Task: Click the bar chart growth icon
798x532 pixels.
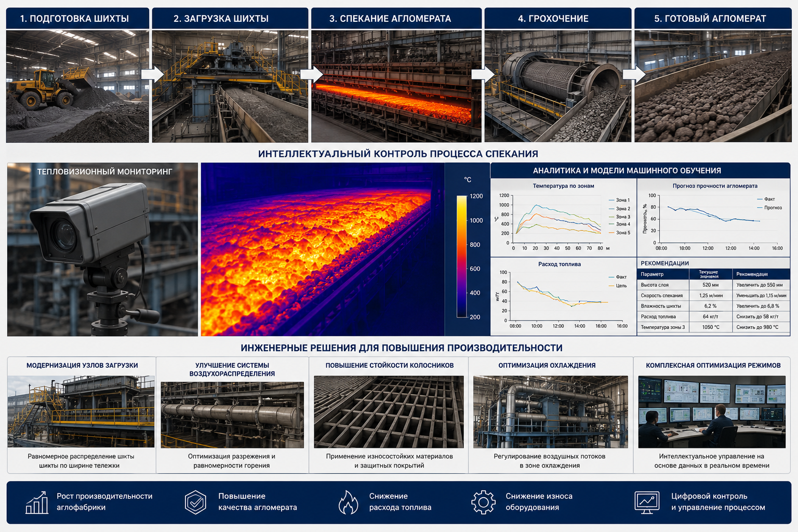Action: [37, 502]
